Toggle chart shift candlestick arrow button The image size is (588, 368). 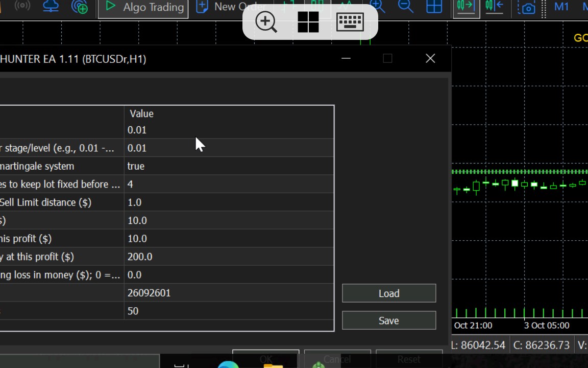pos(495,6)
